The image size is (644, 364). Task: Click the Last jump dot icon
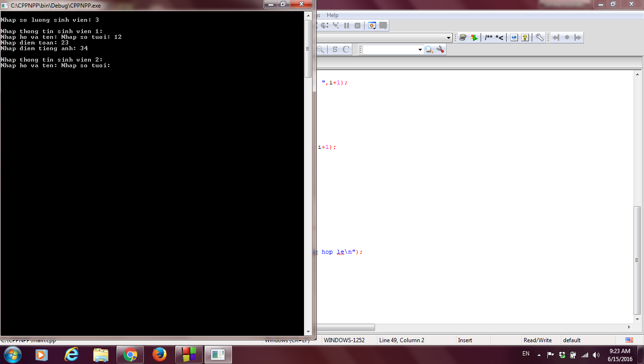(567, 37)
